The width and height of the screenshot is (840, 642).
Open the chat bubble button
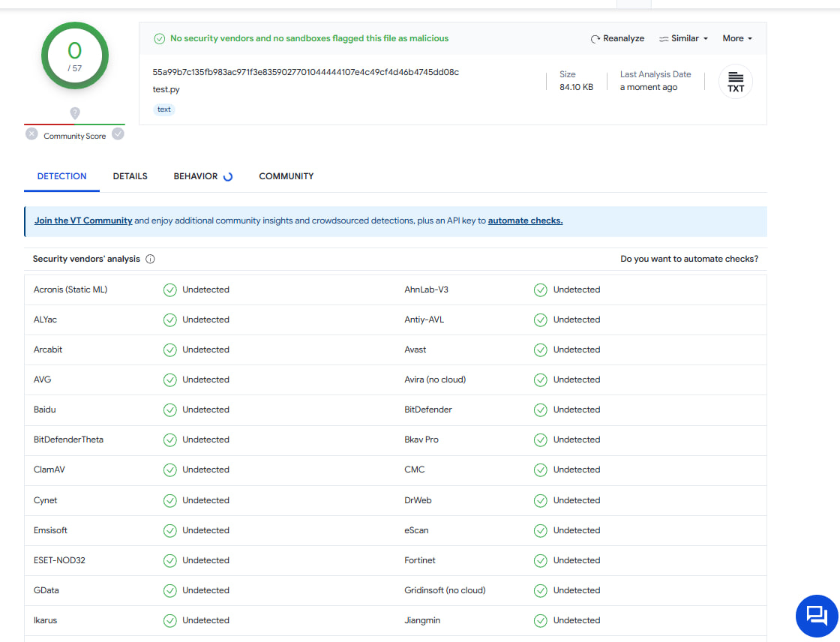[817, 616]
